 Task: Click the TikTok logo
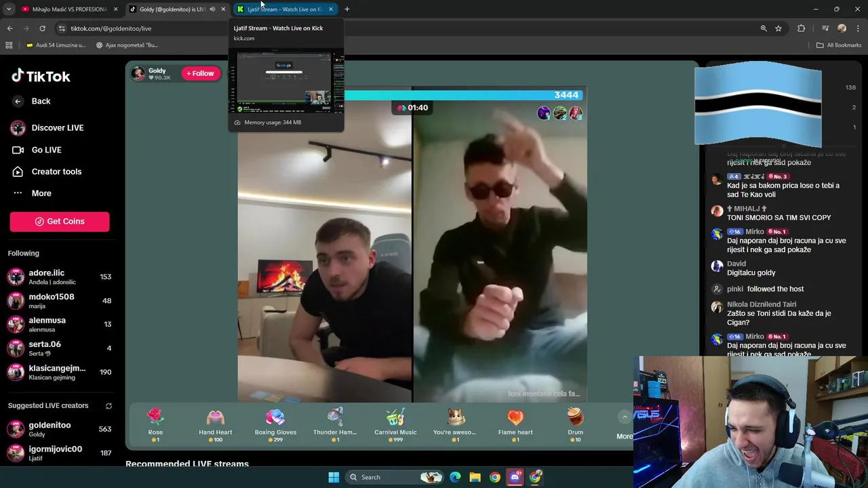(41, 76)
